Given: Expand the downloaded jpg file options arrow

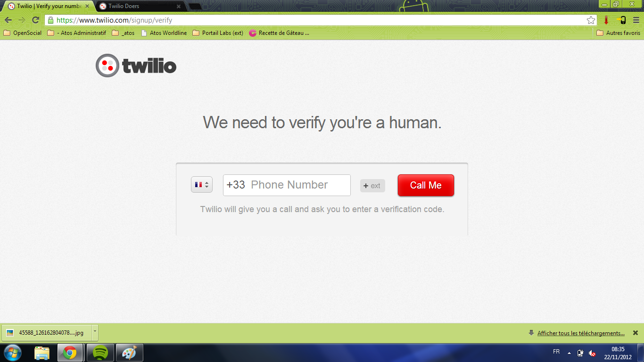Looking at the screenshot, I should tap(95, 332).
